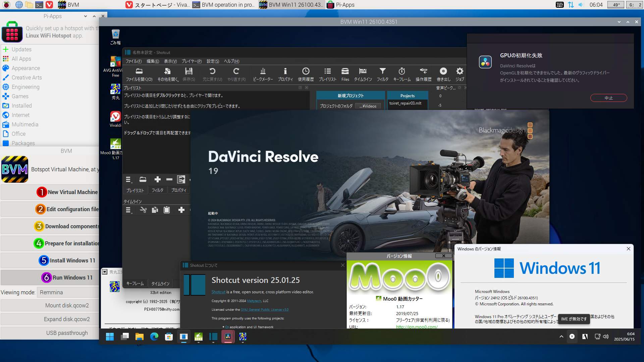Show the プレイリスト playlist toolbar icon
Image resolution: width=644 pixels, height=362 pixels.
[x=327, y=74]
